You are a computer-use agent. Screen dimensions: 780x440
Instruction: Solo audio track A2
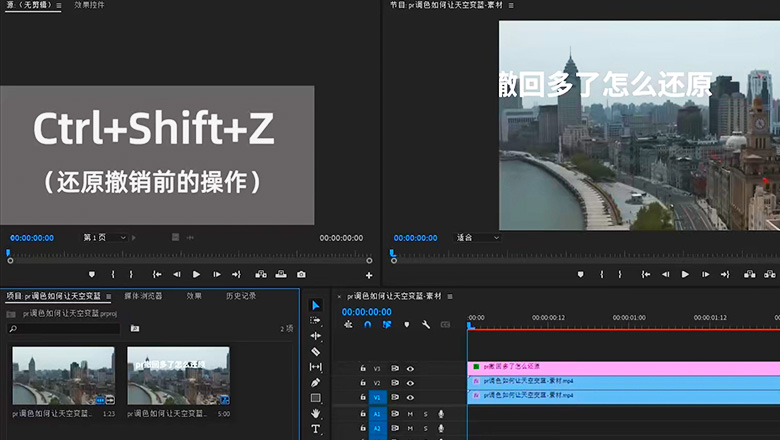click(425, 428)
